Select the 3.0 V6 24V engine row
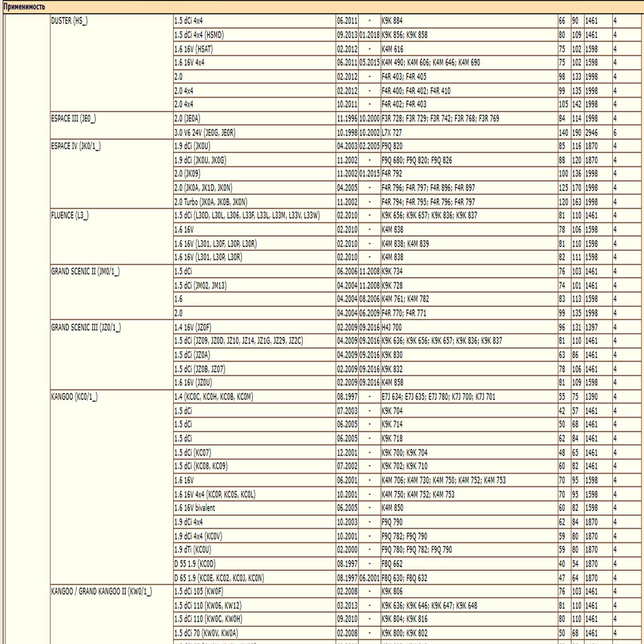The image size is (644, 644). (205, 132)
